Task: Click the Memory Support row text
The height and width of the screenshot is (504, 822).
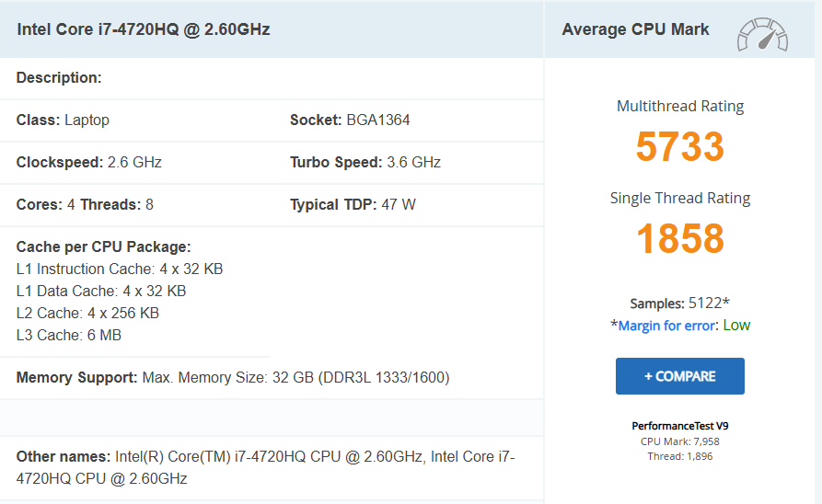Action: (233, 378)
